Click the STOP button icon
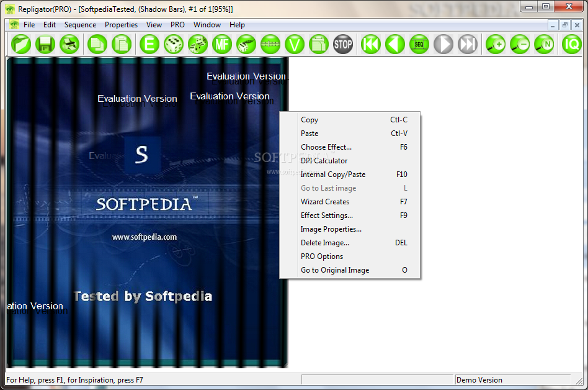This screenshot has width=588, height=390. click(343, 44)
